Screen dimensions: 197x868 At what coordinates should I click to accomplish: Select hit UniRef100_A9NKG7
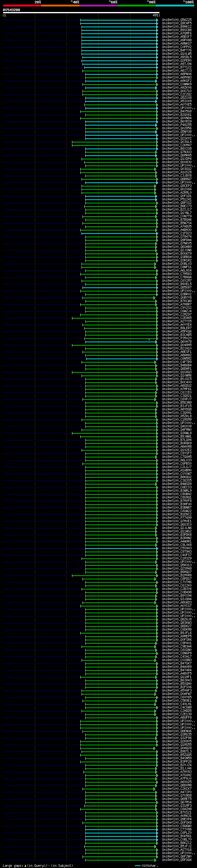(x=177, y=43)
